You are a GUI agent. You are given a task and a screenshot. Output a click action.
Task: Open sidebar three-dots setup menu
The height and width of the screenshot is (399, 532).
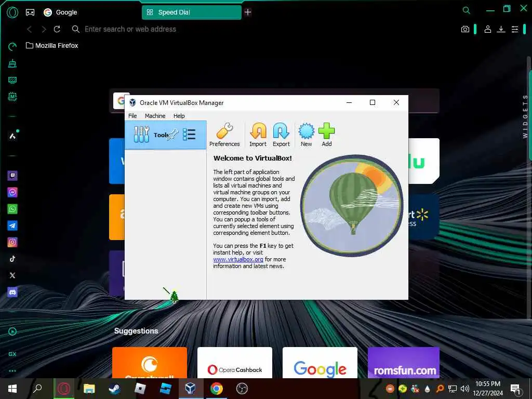click(x=12, y=371)
